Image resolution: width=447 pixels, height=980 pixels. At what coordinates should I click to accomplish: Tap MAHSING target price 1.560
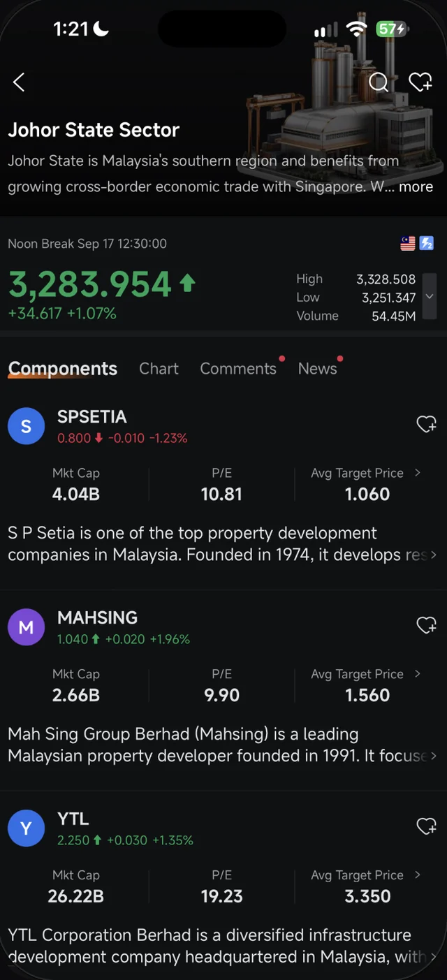[x=367, y=696]
